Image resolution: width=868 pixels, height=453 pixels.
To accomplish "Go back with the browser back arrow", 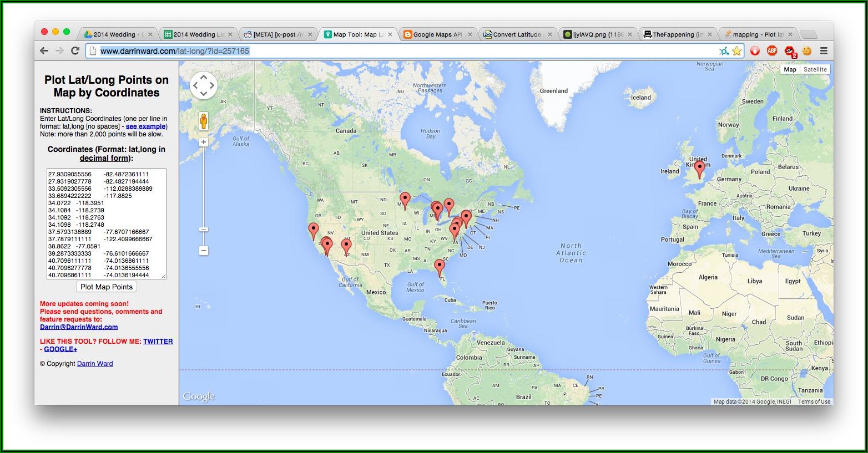I will pyautogui.click(x=44, y=51).
